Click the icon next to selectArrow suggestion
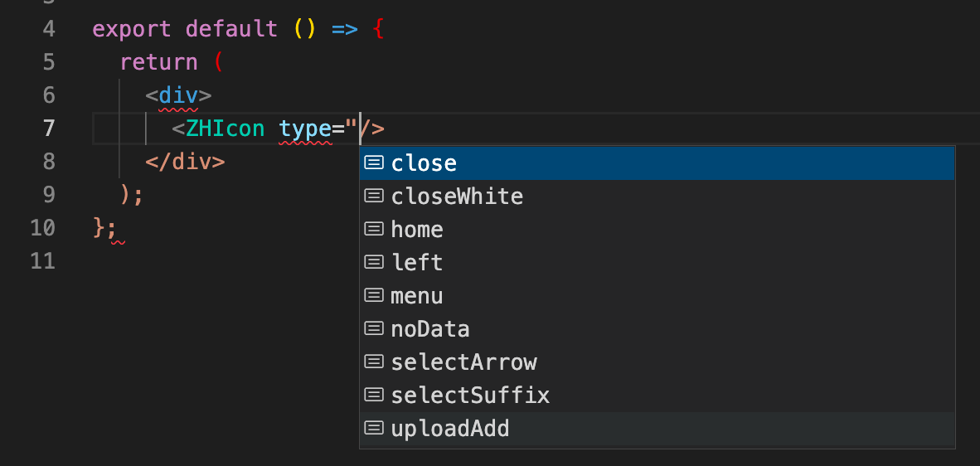 click(x=375, y=362)
